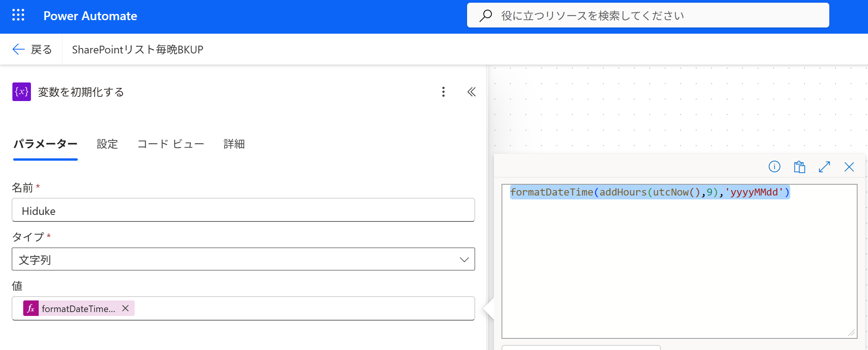Expand the expression editor to full size
The height and width of the screenshot is (350, 868).
click(x=824, y=167)
